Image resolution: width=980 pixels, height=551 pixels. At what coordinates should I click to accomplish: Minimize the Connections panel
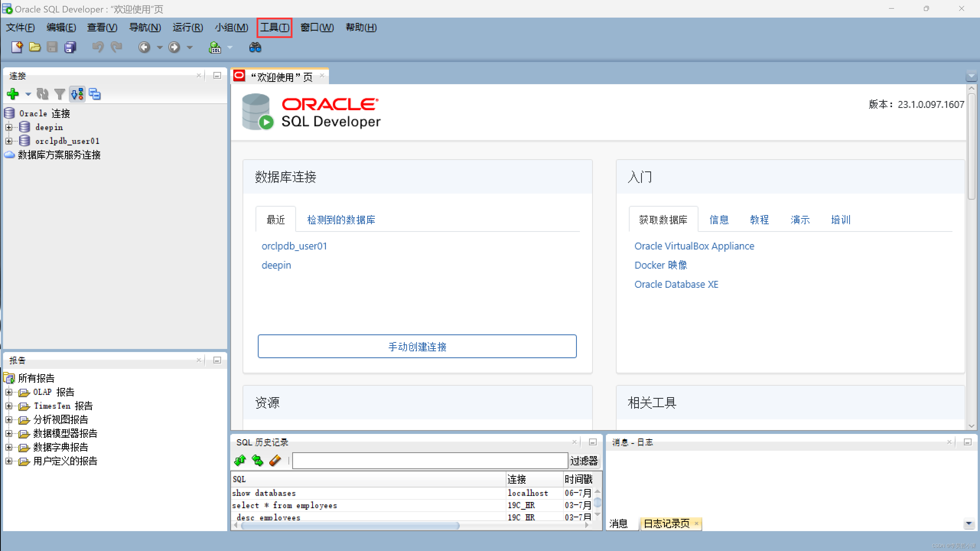pyautogui.click(x=217, y=75)
